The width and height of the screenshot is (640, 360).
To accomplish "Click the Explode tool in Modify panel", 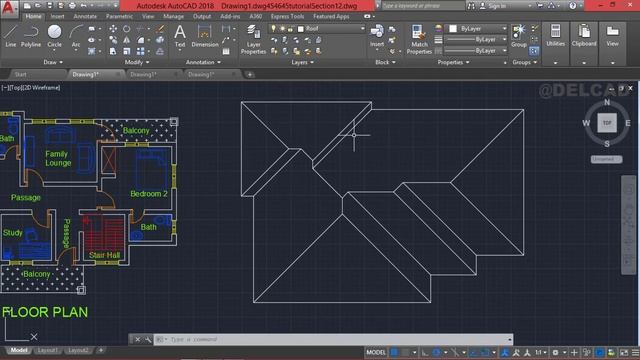I will (160, 40).
